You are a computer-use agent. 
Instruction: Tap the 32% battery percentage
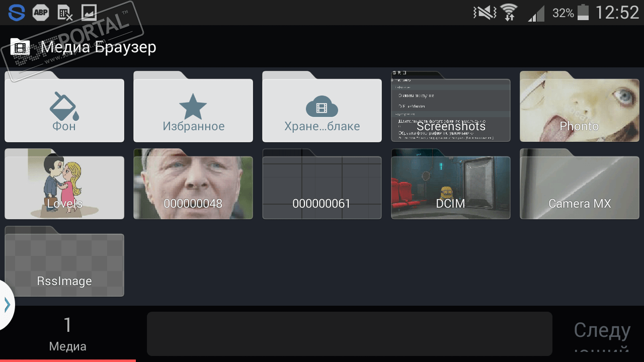pyautogui.click(x=563, y=13)
